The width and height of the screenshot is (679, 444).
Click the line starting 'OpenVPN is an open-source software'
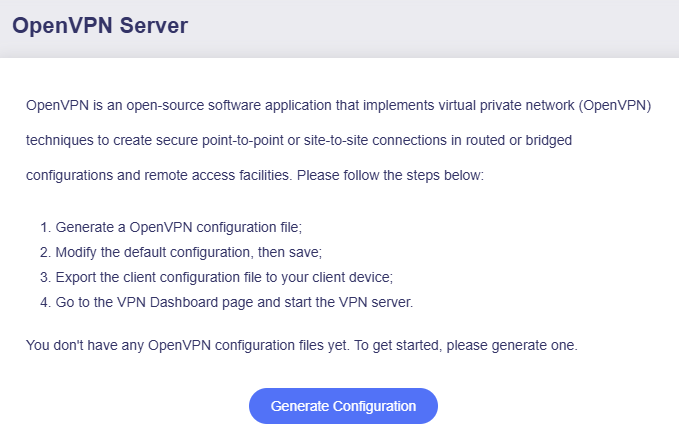point(339,105)
